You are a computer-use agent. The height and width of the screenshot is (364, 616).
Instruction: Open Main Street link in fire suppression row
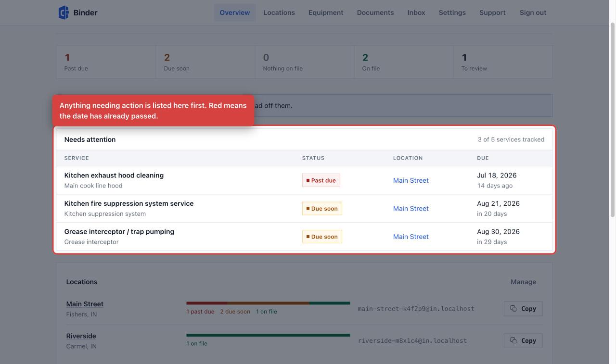(411, 208)
